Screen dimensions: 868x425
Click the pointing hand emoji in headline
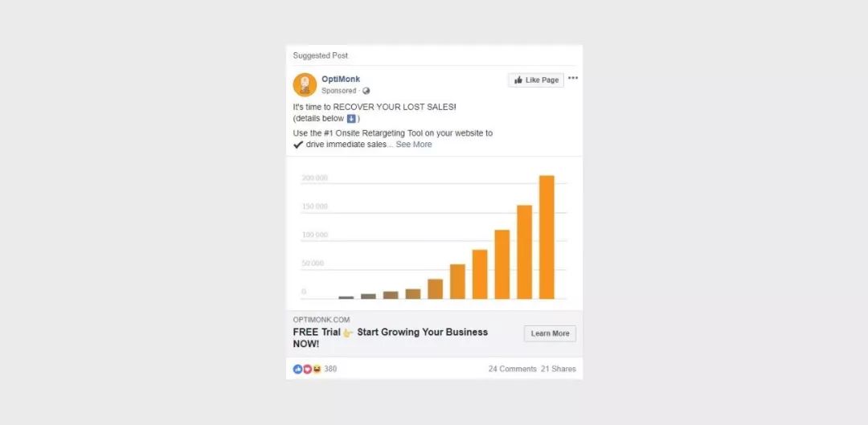click(x=348, y=333)
